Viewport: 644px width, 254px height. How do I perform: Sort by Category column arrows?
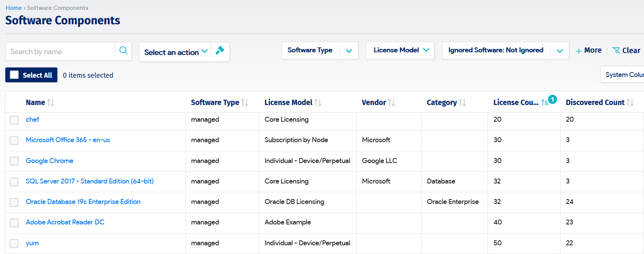click(462, 102)
